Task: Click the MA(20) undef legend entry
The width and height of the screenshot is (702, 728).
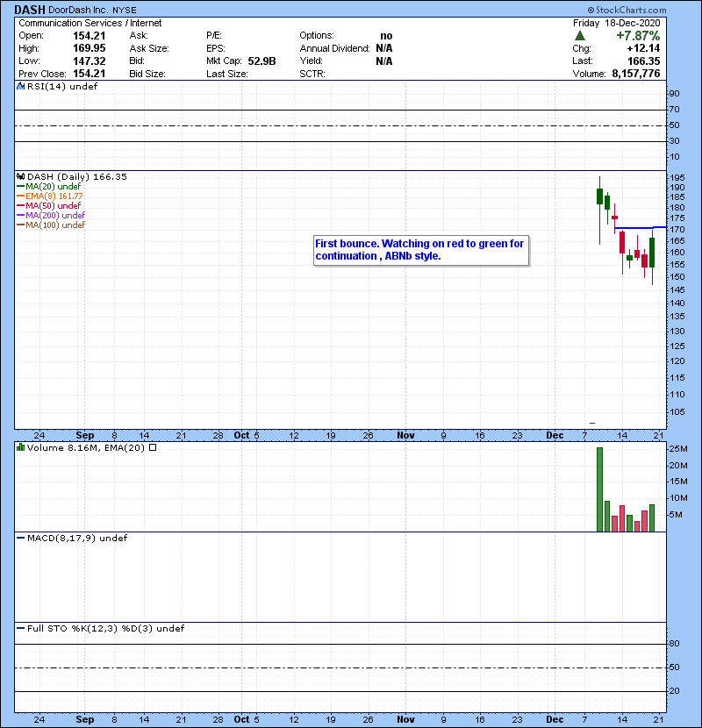Action: click(x=49, y=187)
